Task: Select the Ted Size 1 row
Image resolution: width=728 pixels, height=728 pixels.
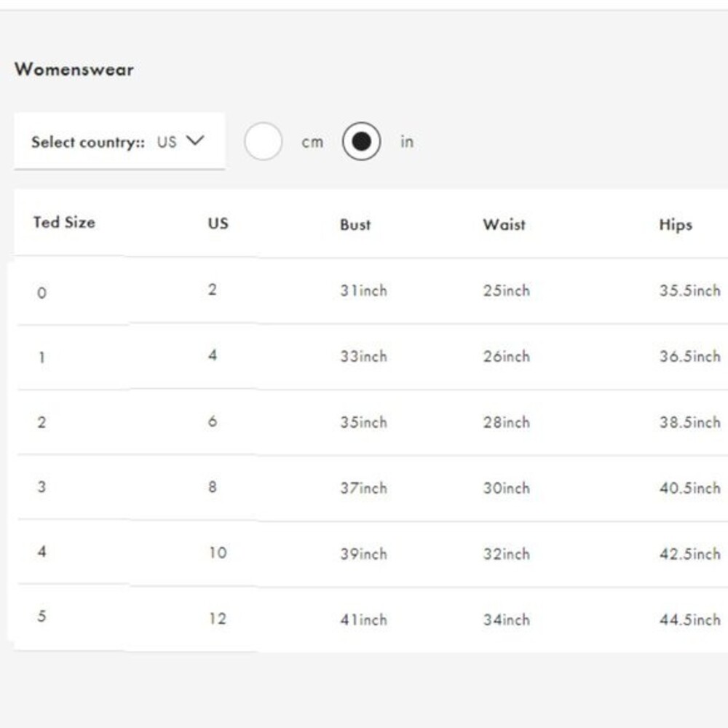Action: tap(371, 357)
